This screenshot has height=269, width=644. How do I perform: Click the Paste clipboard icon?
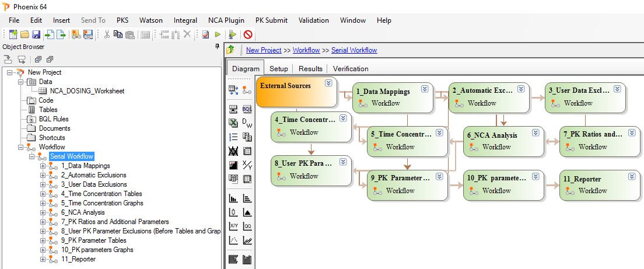click(129, 34)
